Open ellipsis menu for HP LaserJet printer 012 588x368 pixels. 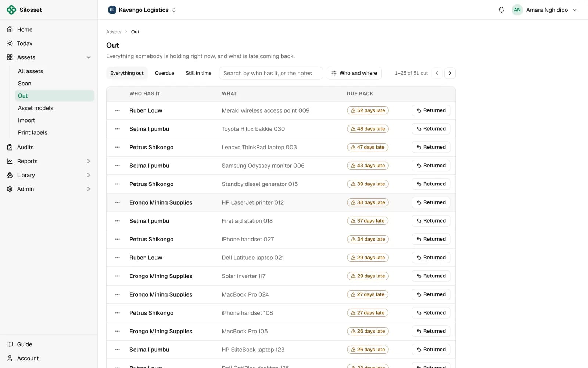pyautogui.click(x=117, y=202)
